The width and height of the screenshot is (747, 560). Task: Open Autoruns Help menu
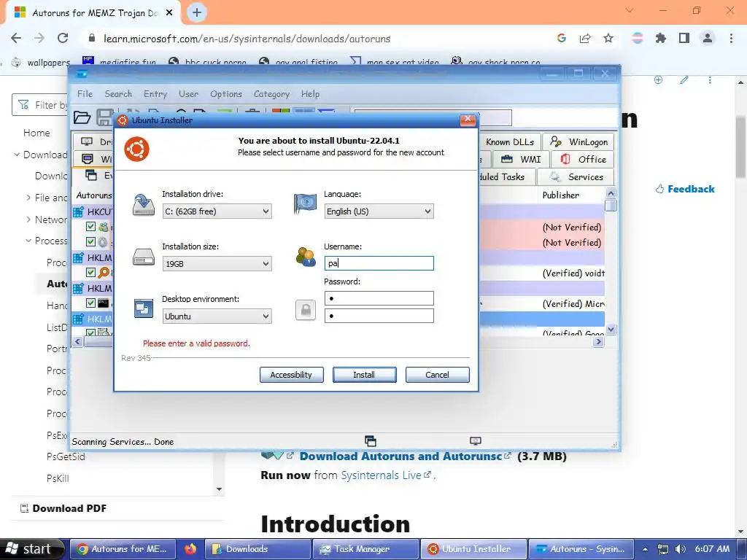click(310, 94)
